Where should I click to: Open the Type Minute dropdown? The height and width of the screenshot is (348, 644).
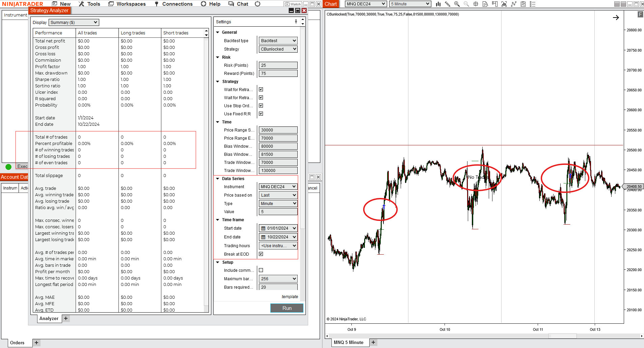278,203
